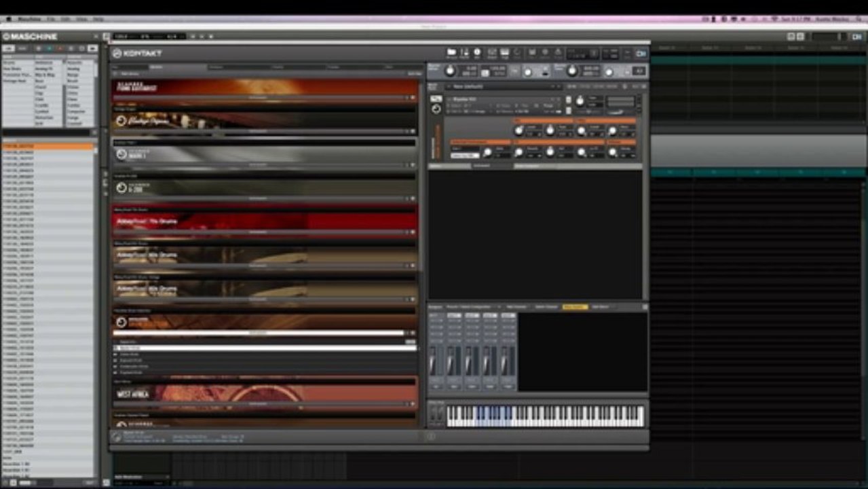This screenshot has height=489, width=868.
Task: Toggle the Kontakt Keyboard icon in header
Action: (x=505, y=53)
